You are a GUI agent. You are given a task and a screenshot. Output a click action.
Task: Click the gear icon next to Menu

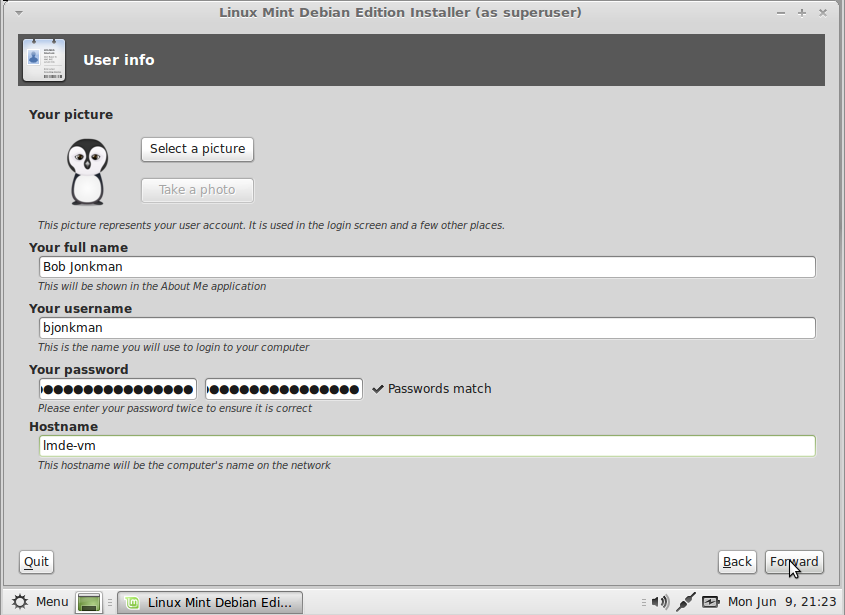18,602
